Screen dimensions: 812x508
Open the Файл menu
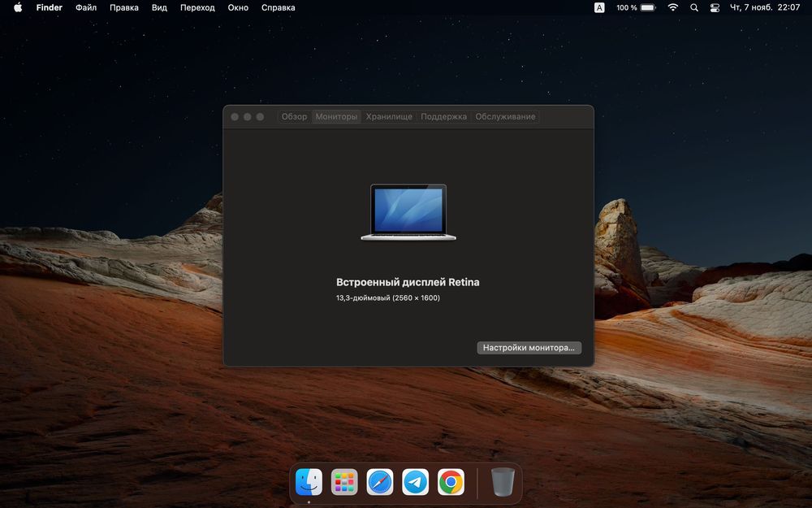(x=86, y=7)
